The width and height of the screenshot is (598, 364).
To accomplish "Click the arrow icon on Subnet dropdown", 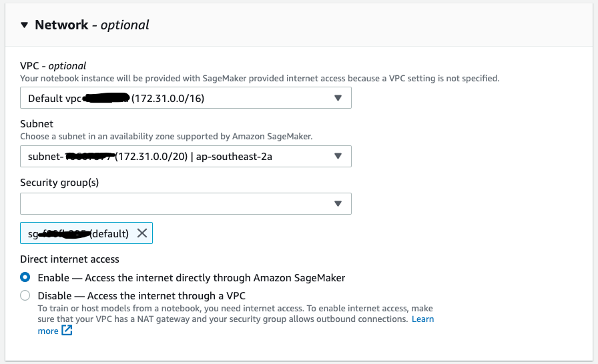I will [x=338, y=156].
